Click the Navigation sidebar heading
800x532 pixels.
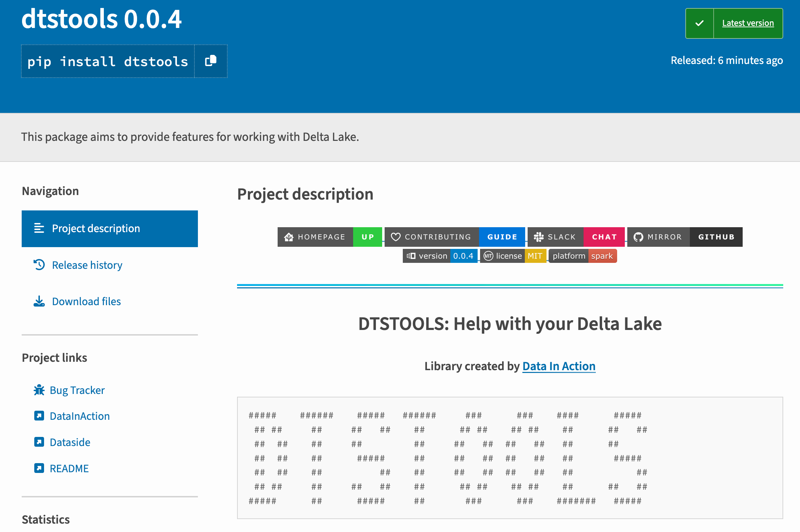point(50,191)
